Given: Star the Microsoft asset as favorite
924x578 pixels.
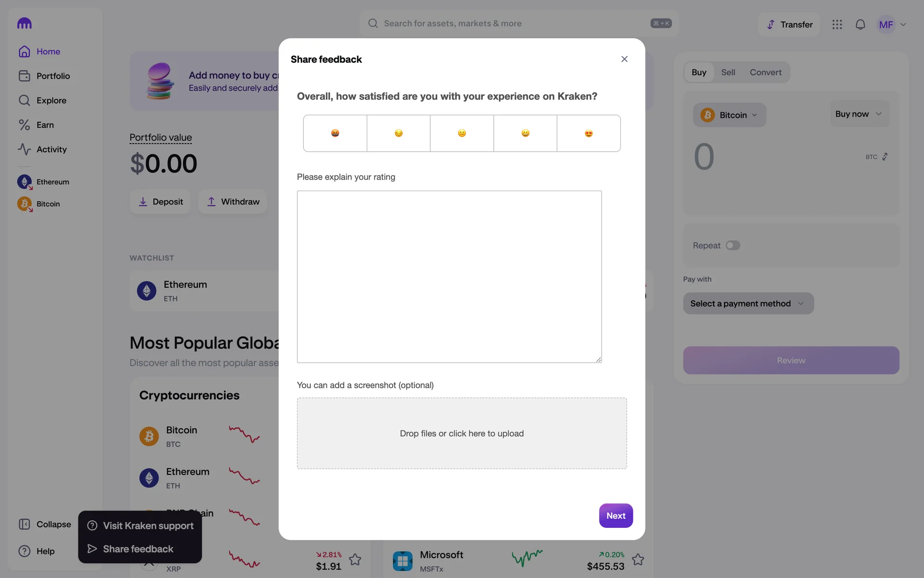Looking at the screenshot, I should click(638, 559).
